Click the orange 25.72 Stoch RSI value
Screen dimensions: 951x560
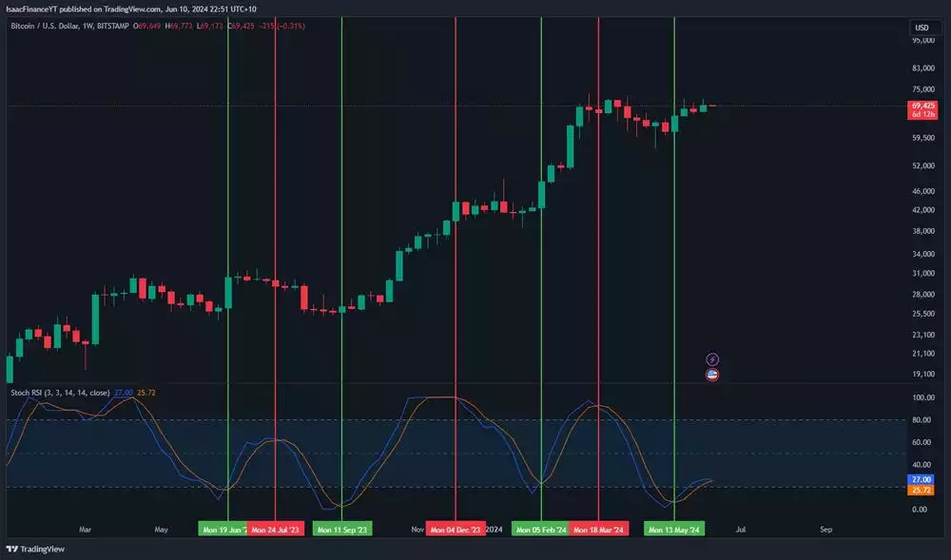[146, 393]
